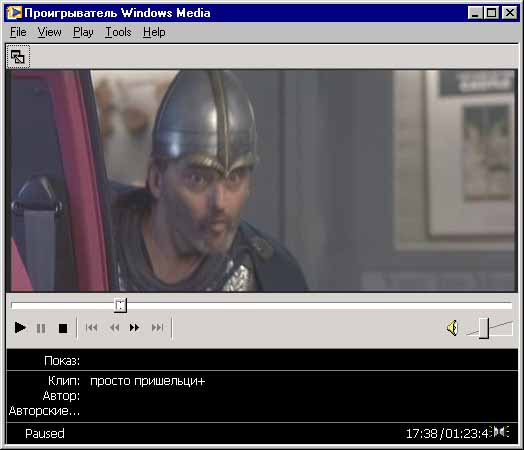
Task: Click the stereo speaker icon in status bar
Action: (x=501, y=432)
